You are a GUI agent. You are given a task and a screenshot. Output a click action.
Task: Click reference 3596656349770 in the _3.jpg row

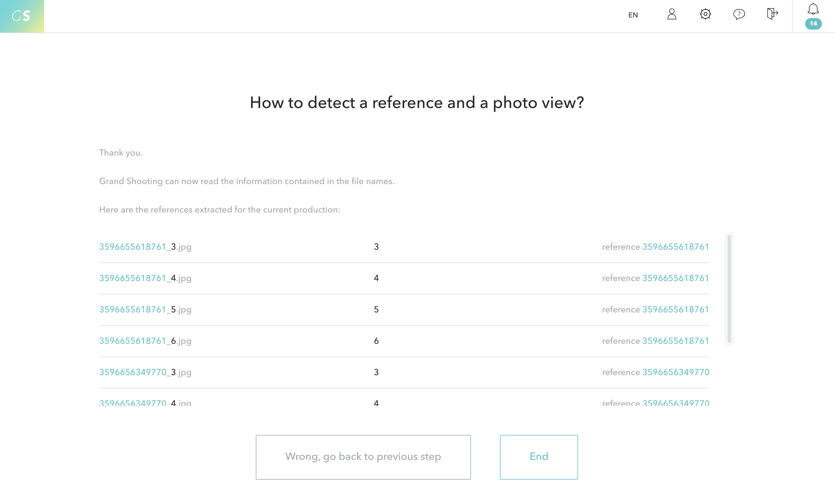[675, 372]
